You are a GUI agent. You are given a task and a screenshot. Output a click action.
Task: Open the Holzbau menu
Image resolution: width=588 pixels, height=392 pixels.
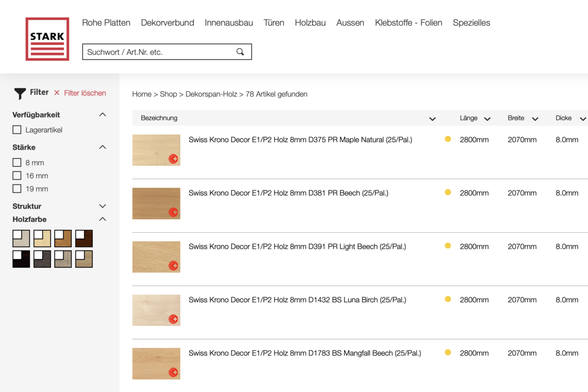(x=310, y=22)
